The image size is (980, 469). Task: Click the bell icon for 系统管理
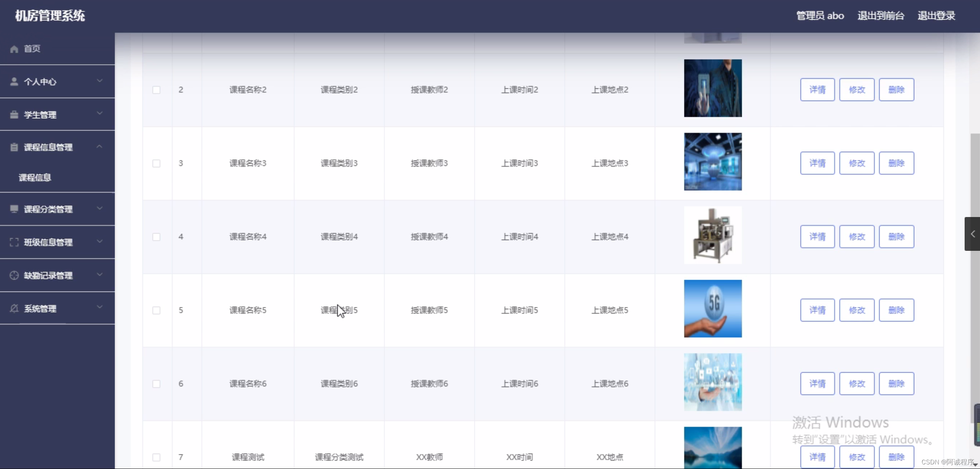[x=14, y=308]
